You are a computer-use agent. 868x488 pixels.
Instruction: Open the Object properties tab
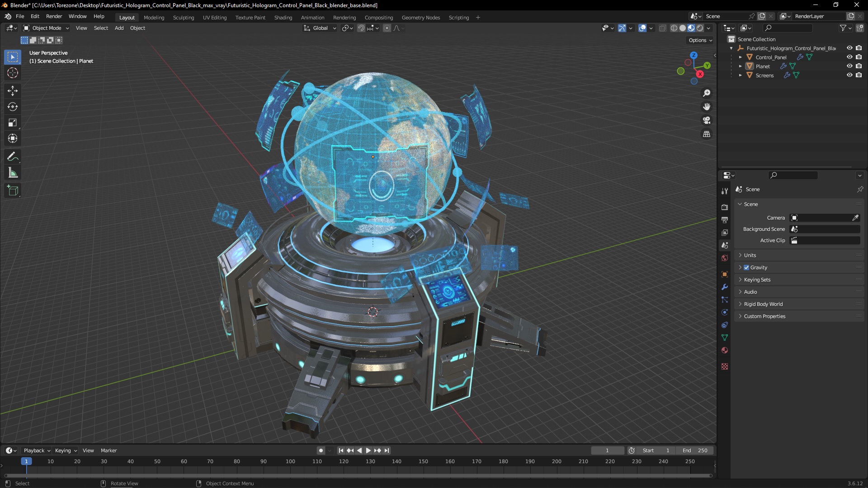(x=725, y=274)
